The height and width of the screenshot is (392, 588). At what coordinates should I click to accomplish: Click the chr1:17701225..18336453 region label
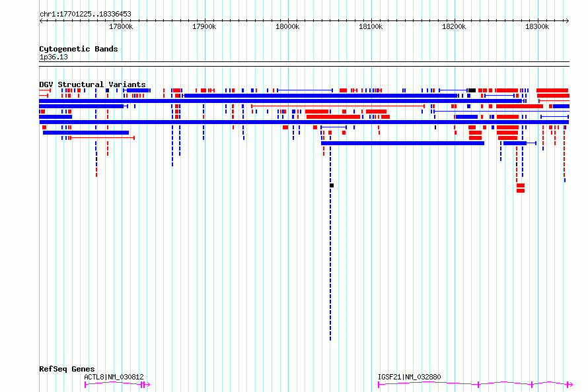click(x=85, y=15)
